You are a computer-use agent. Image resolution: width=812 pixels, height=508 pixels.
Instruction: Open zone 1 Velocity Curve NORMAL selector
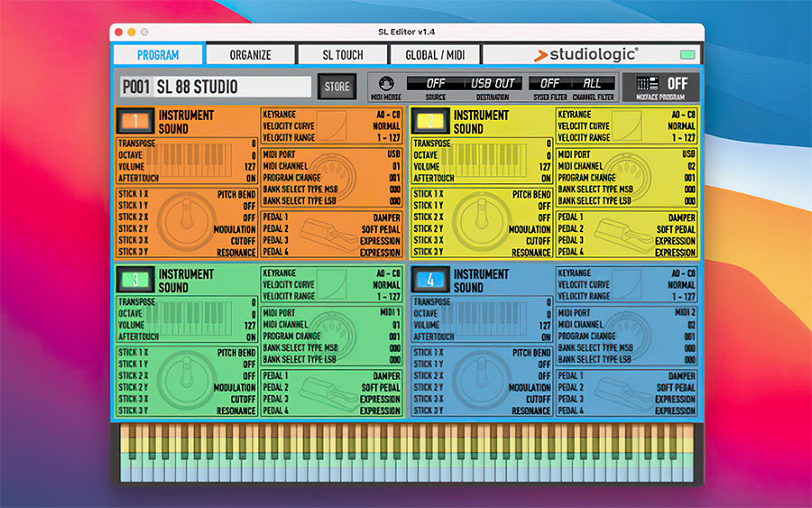(387, 125)
